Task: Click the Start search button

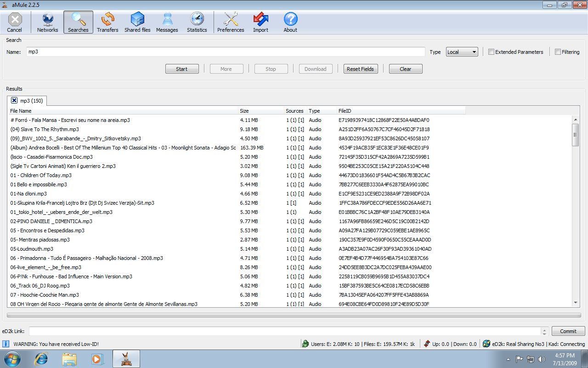Action: (x=182, y=69)
